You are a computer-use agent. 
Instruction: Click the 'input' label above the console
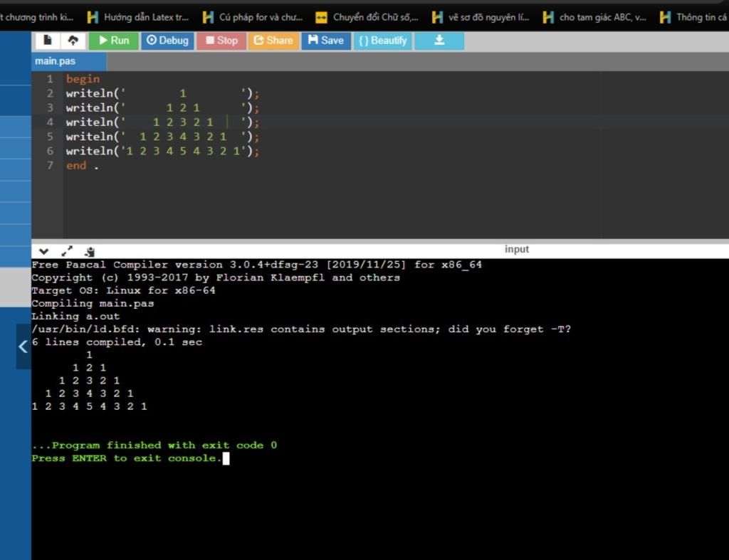(517, 250)
